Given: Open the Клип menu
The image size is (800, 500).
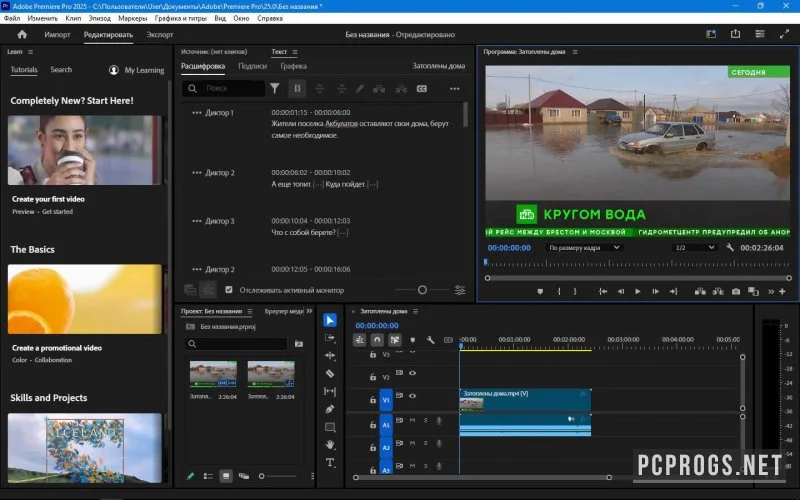Looking at the screenshot, I should 73,18.
